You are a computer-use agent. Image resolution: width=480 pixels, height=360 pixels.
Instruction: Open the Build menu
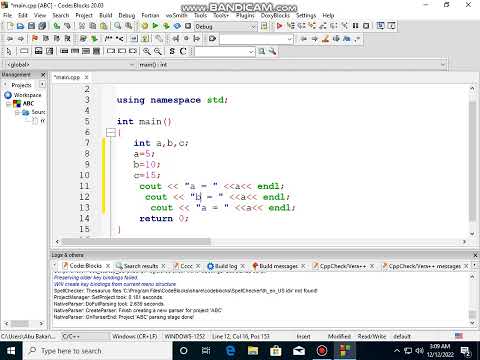[105, 15]
